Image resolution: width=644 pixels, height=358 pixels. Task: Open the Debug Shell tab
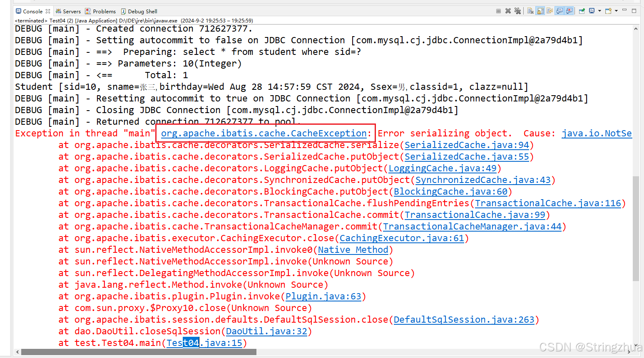pyautogui.click(x=139, y=11)
